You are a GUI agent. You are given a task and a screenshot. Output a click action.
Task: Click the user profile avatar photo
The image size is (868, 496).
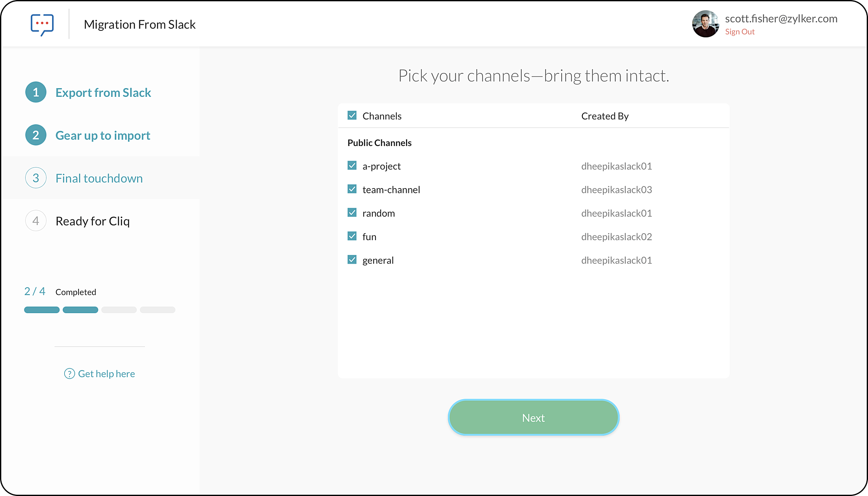click(705, 24)
